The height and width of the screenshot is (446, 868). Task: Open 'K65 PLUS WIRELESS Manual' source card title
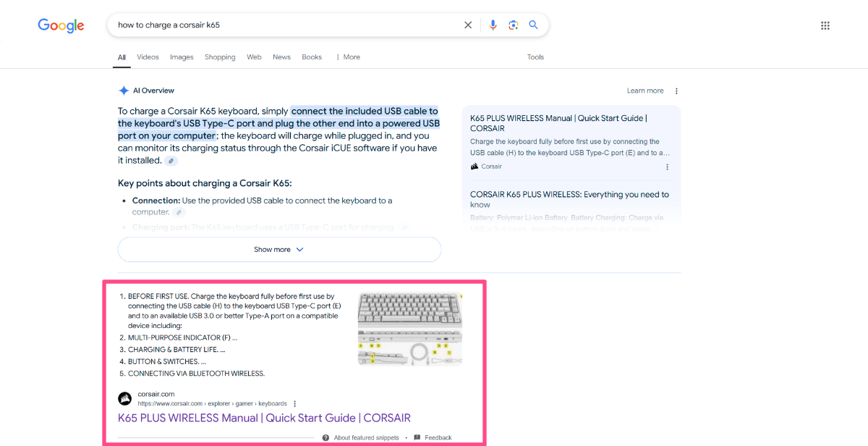click(558, 123)
